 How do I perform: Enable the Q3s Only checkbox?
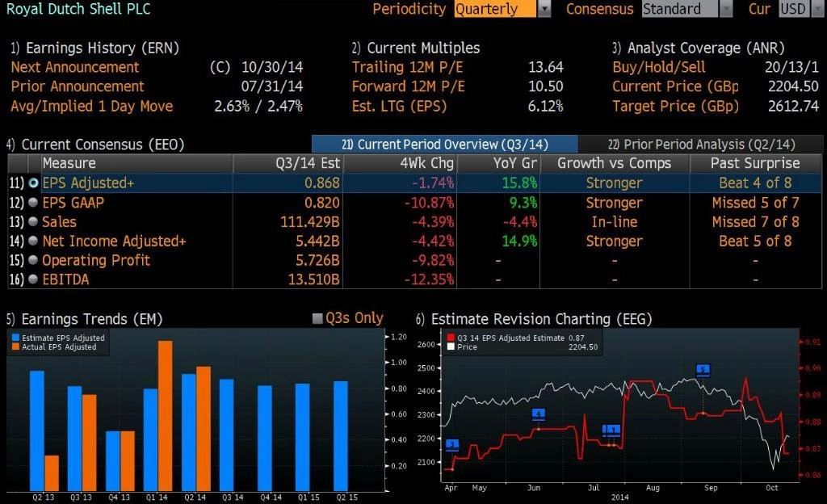[x=317, y=318]
